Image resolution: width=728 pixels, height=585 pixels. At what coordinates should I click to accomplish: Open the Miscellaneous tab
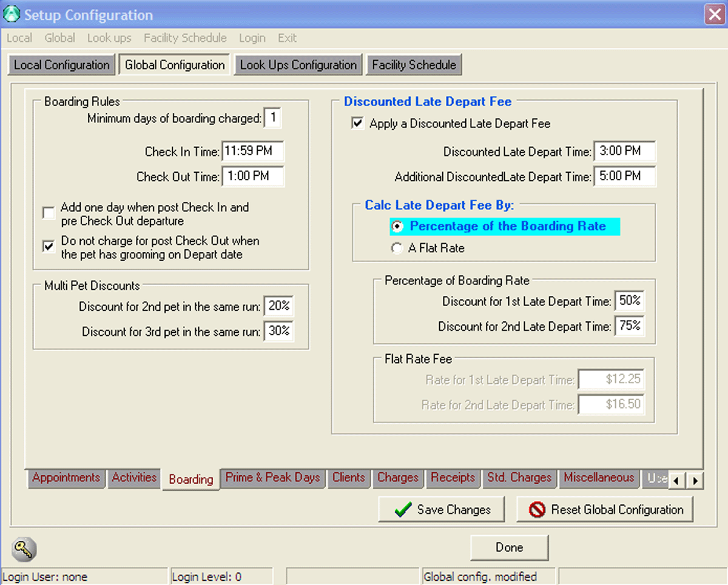599,478
